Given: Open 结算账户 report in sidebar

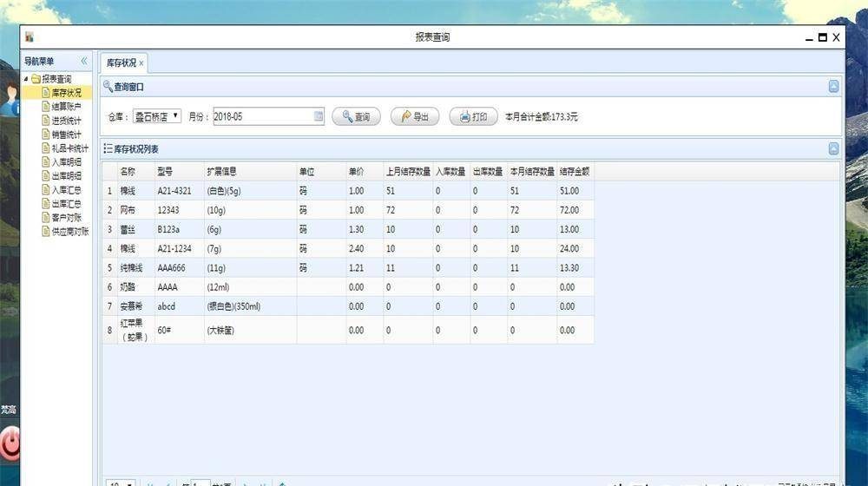Looking at the screenshot, I should (66, 106).
